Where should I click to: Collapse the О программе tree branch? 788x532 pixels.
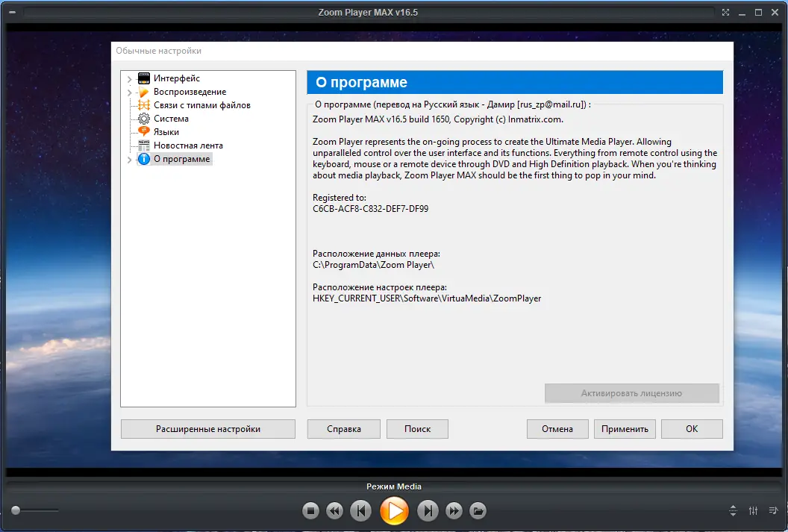point(129,158)
